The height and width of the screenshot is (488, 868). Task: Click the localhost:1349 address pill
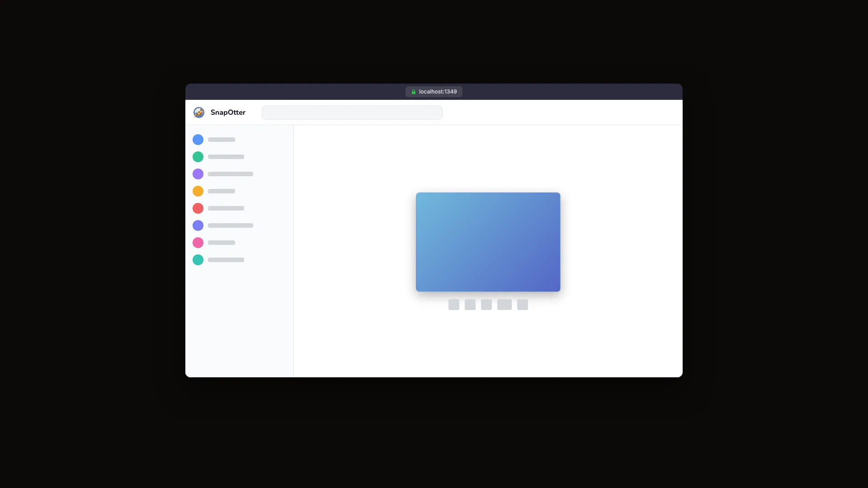pos(434,92)
